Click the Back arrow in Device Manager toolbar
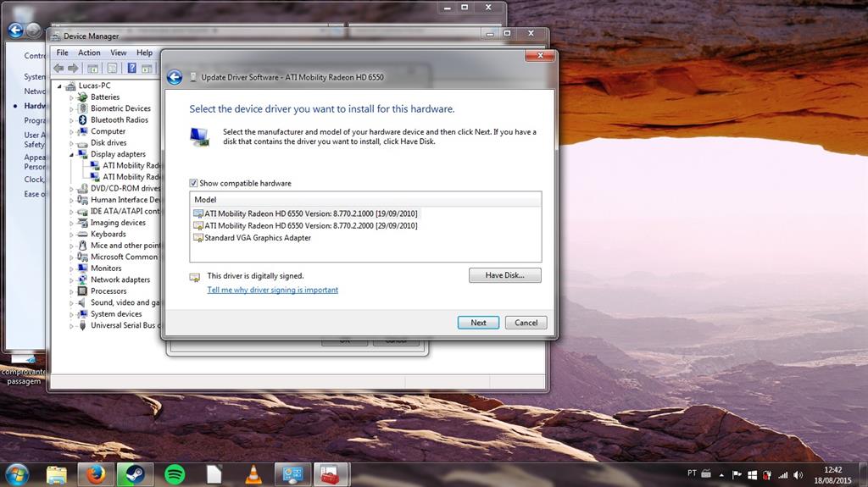The width and height of the screenshot is (868, 487). [58, 68]
